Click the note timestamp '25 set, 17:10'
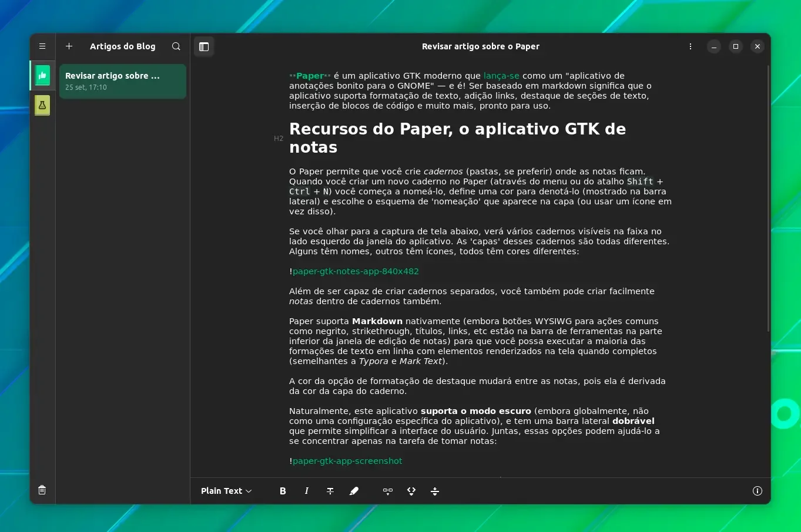The image size is (801, 532). point(86,87)
